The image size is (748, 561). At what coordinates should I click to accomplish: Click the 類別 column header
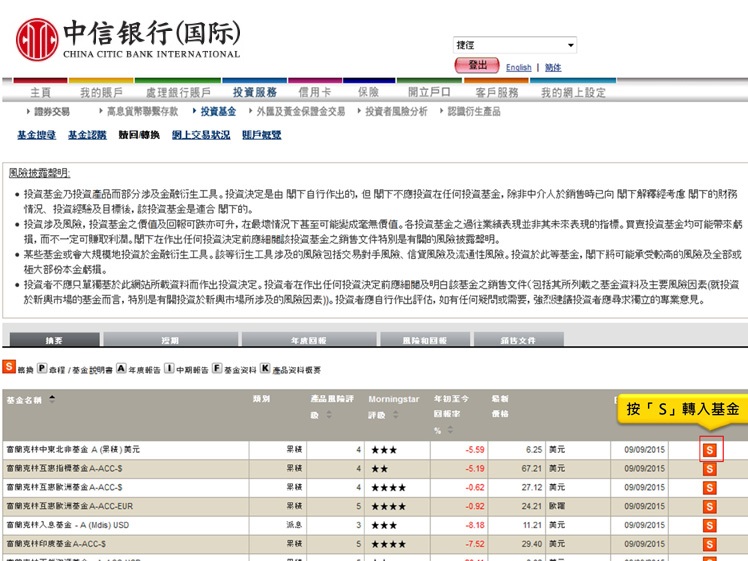(261, 398)
